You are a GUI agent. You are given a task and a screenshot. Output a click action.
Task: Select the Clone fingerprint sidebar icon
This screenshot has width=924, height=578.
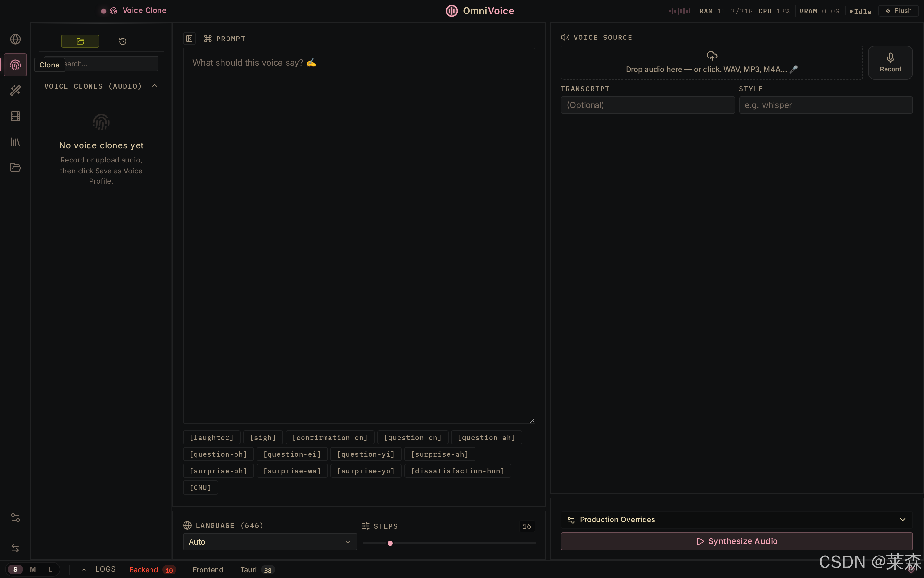(15, 65)
